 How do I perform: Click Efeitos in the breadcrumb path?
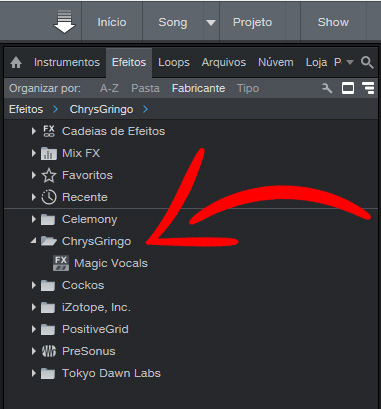click(26, 109)
